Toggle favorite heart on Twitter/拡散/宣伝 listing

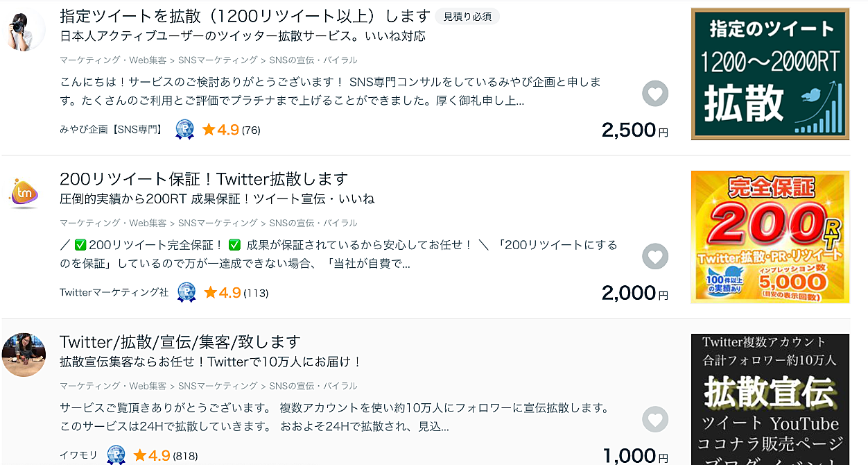point(655,419)
